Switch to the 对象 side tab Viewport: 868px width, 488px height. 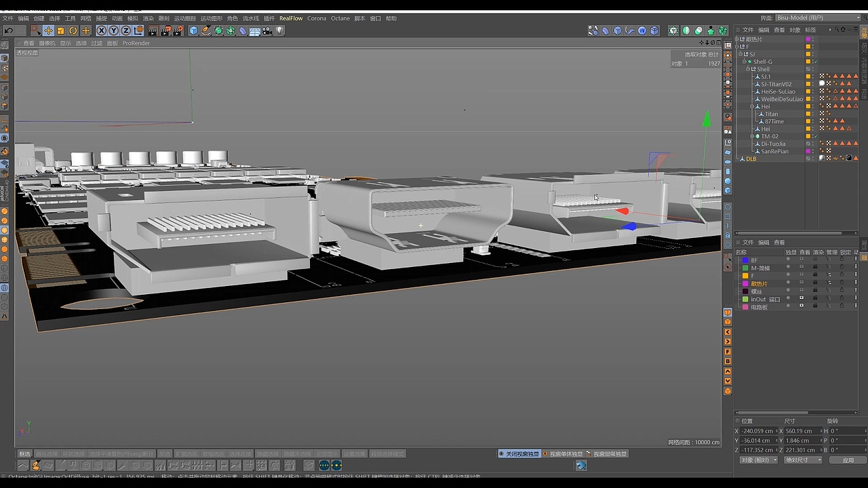(865, 30)
